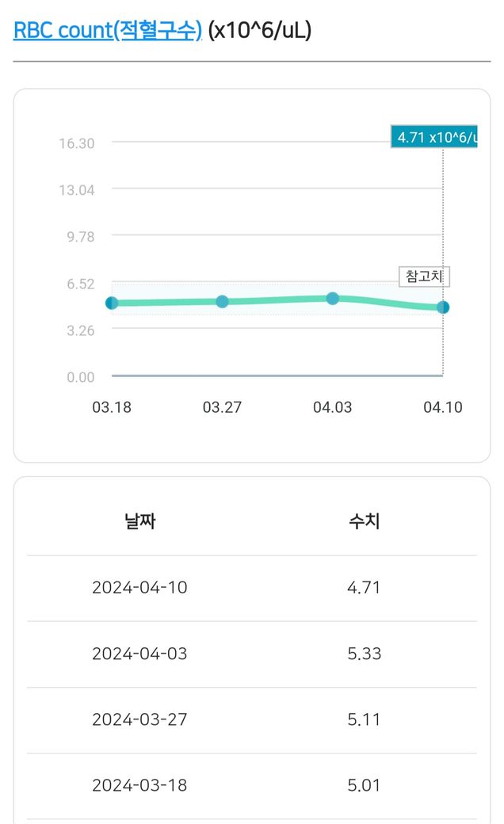This screenshot has height=824, width=504.
Task: Click the 참고치 reference range label
Action: 424,277
